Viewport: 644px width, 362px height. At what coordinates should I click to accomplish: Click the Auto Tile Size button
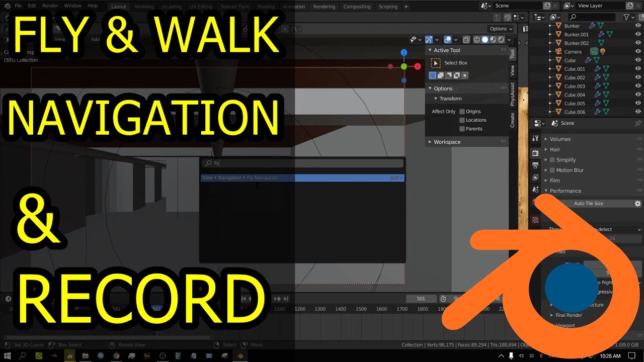(x=588, y=204)
